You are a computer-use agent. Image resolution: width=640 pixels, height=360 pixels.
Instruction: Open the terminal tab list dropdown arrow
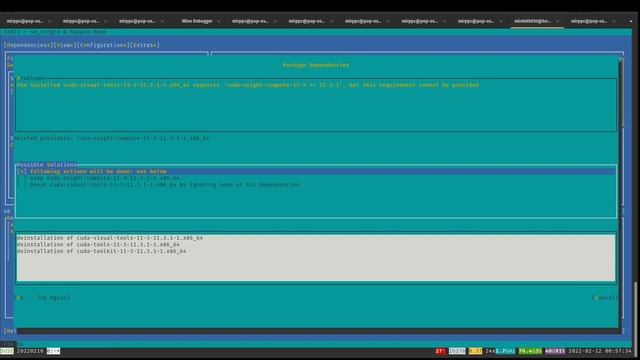631,21
